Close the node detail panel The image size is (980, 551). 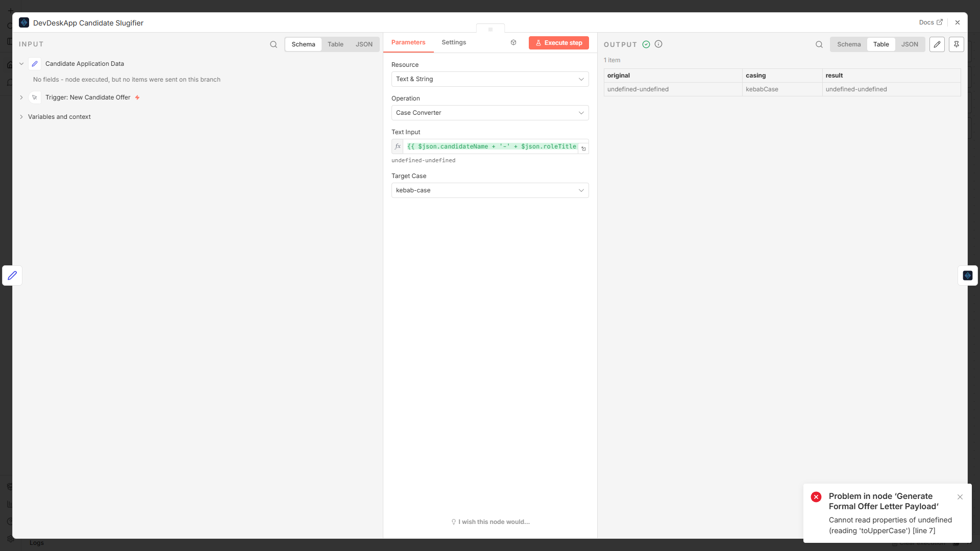click(x=958, y=22)
